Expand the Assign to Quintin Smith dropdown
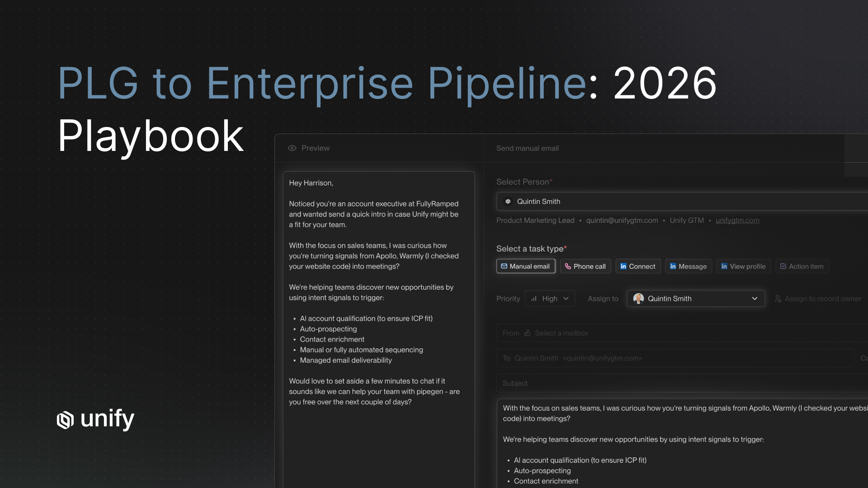The width and height of the screenshot is (868, 488). click(x=695, y=299)
